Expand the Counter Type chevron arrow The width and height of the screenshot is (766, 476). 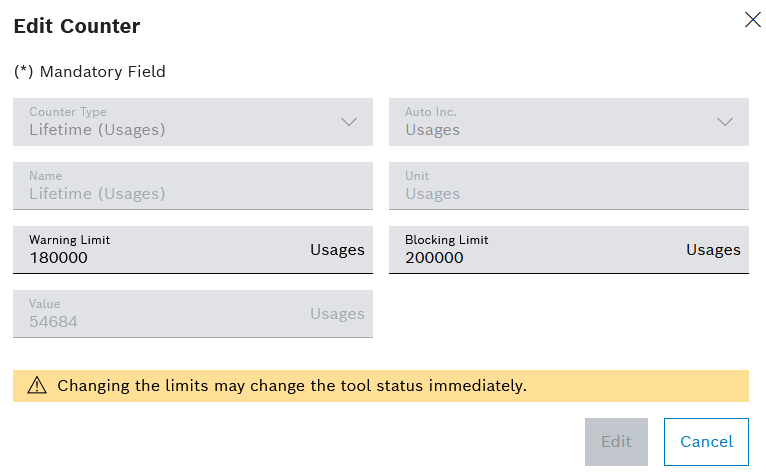point(349,122)
